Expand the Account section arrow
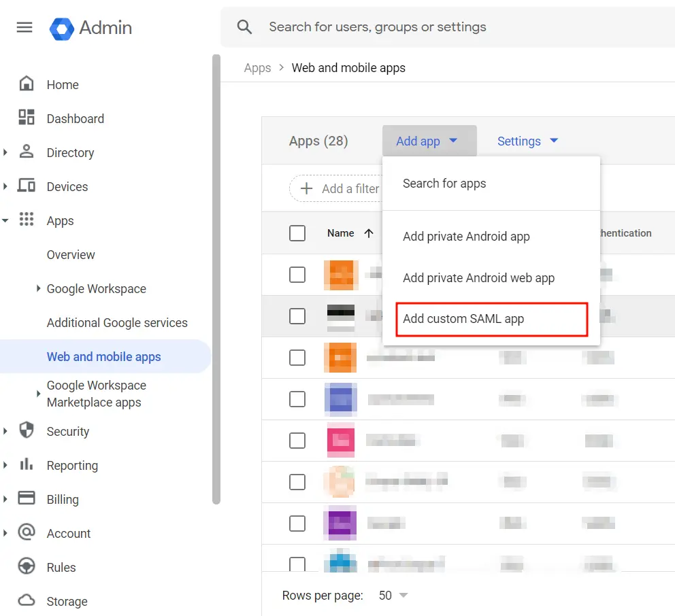 point(5,533)
